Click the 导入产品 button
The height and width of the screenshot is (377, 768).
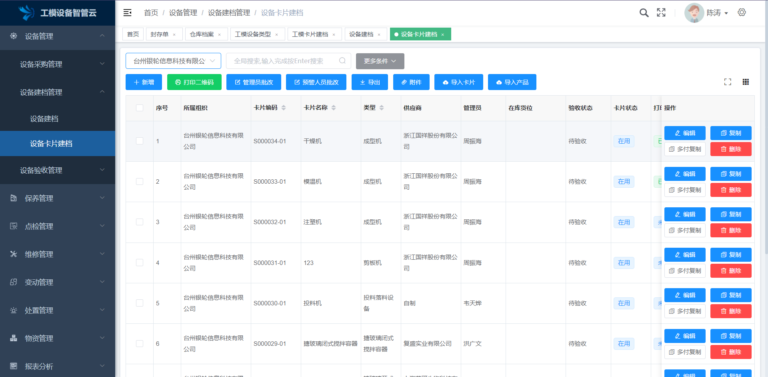tap(512, 82)
